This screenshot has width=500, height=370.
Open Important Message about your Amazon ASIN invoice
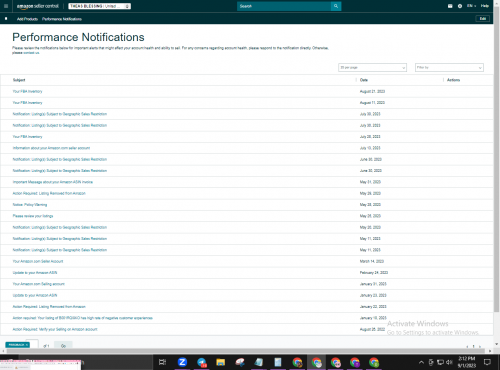(53, 182)
